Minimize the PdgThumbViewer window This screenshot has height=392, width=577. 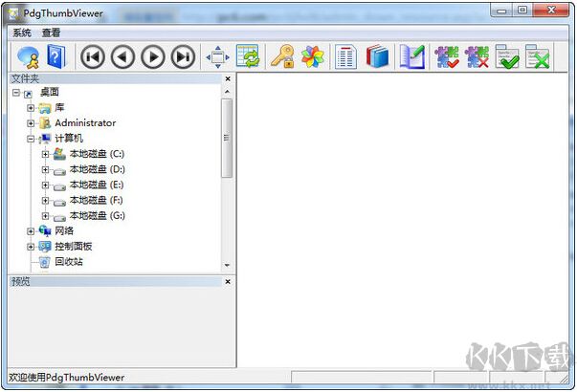(501, 11)
